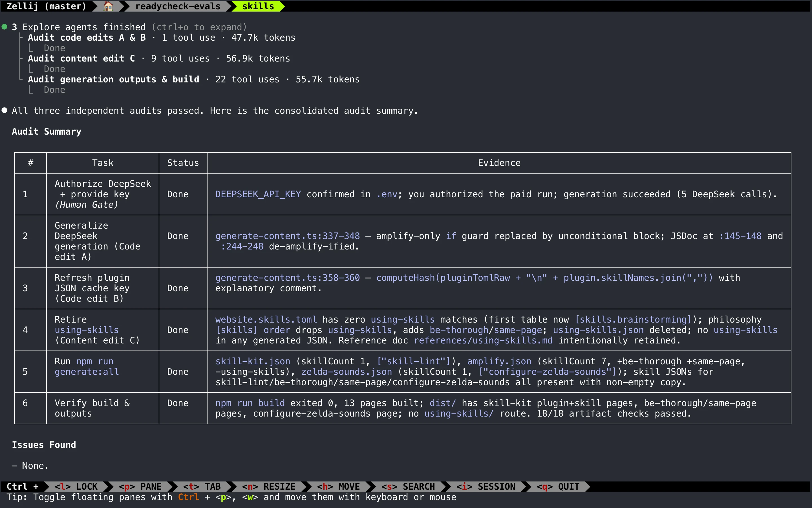Click skill-kit.json in row 5 evidence
This screenshot has width=812, height=508.
point(253,361)
